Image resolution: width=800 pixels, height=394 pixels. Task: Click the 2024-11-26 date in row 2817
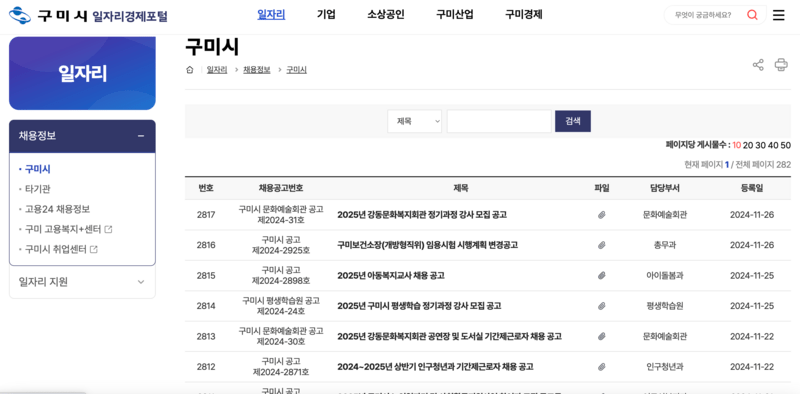(x=752, y=215)
